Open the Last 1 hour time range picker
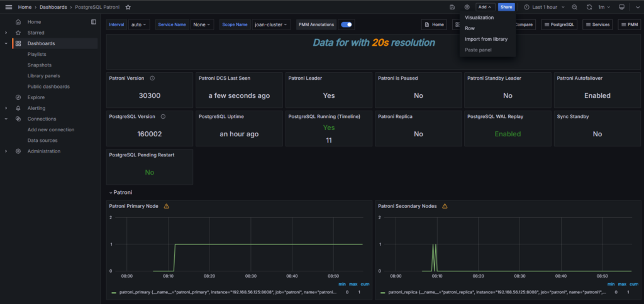Viewport: 644px width, 304px height. coord(545,7)
